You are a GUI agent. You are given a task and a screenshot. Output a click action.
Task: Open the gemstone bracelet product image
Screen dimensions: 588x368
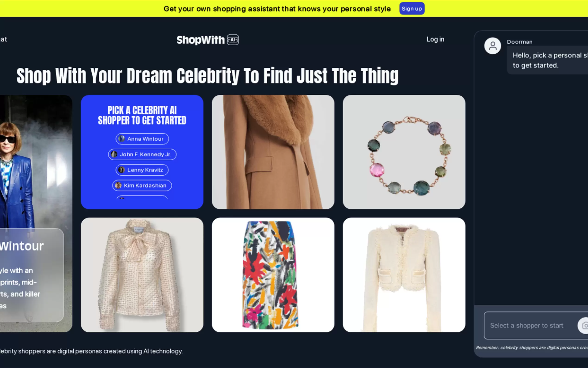(x=404, y=152)
